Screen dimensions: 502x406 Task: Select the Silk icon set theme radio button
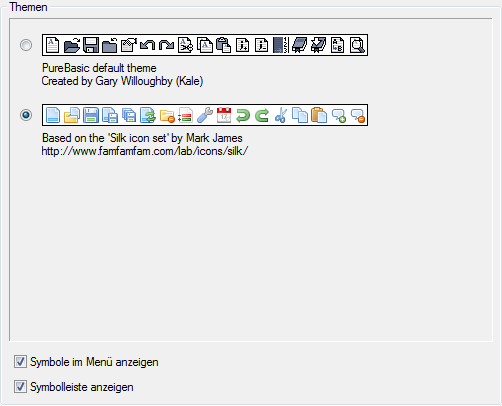click(x=26, y=115)
